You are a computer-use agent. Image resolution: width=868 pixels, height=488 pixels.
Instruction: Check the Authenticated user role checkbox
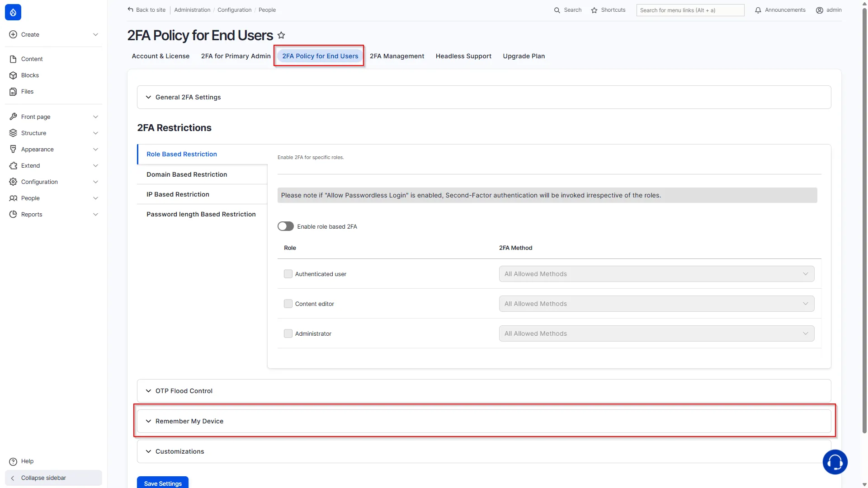[x=288, y=274]
